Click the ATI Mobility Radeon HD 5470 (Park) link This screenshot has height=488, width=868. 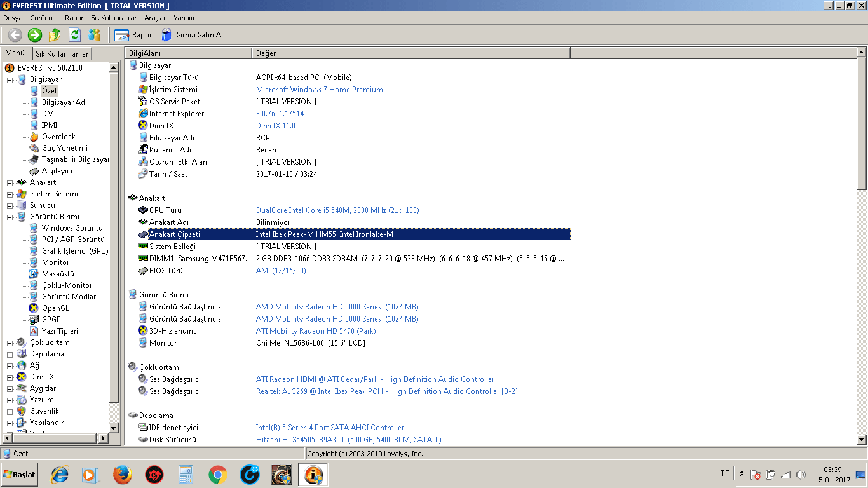pyautogui.click(x=316, y=331)
